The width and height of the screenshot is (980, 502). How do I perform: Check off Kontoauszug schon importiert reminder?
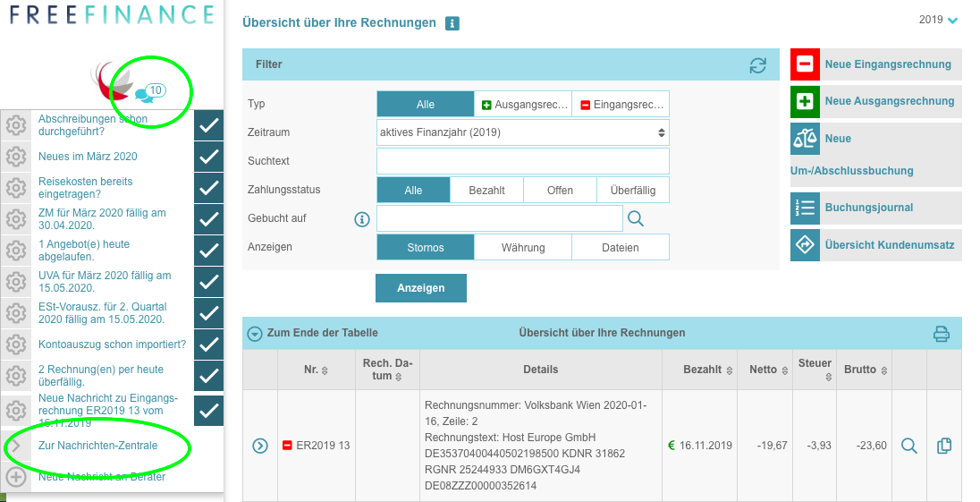[x=208, y=345]
